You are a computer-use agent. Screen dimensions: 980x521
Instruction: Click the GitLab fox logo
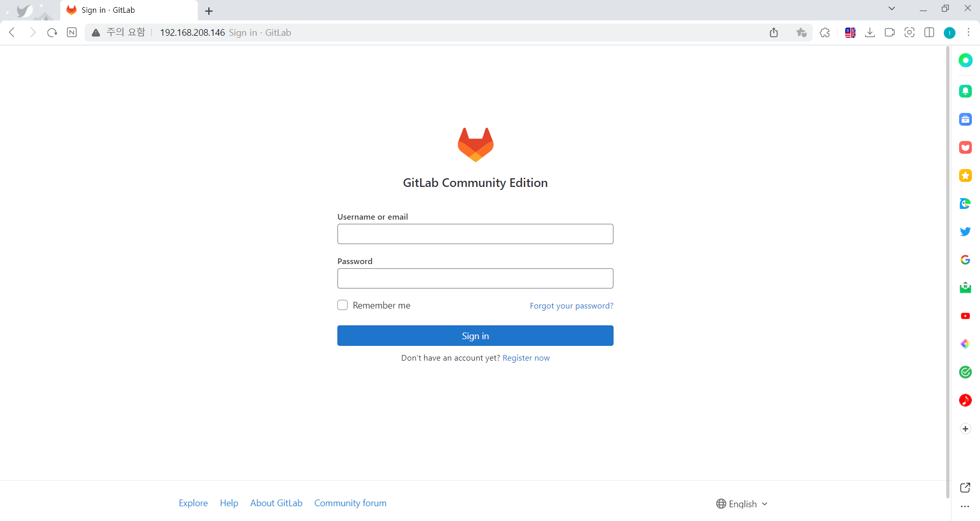(475, 145)
